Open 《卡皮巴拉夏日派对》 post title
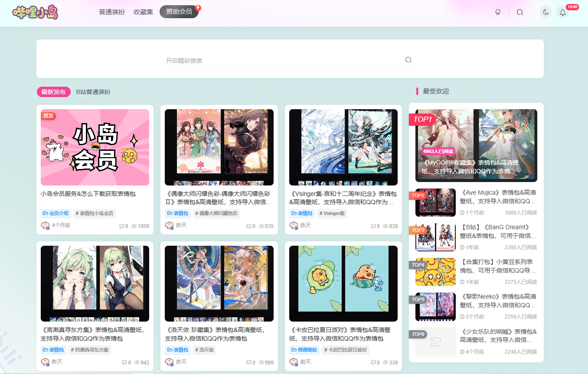This screenshot has width=588, height=374. [340, 334]
